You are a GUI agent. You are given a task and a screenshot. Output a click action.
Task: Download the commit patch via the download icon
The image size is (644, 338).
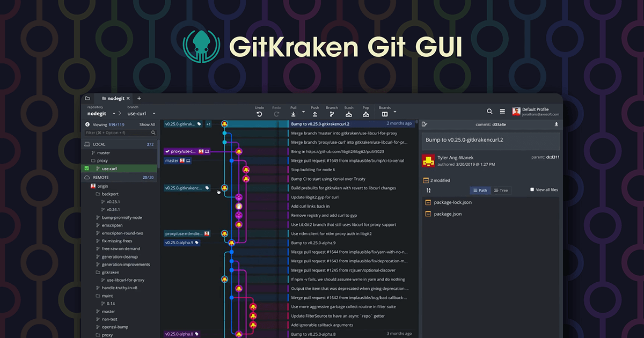point(557,124)
